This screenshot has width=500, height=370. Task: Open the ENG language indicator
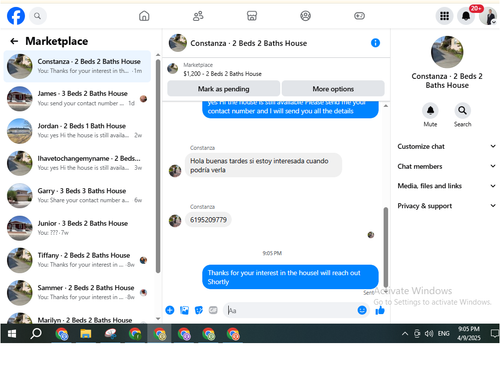pyautogui.click(x=444, y=333)
